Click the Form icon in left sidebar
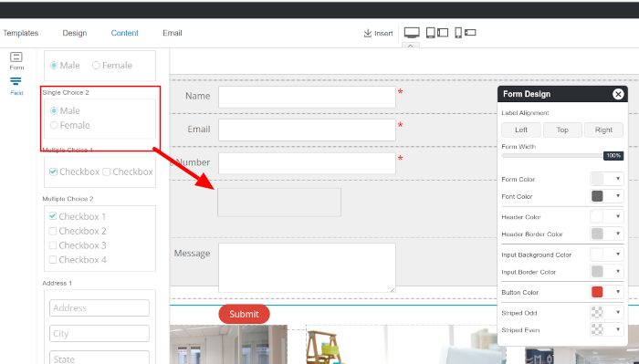639x364 pixels. tap(16, 57)
